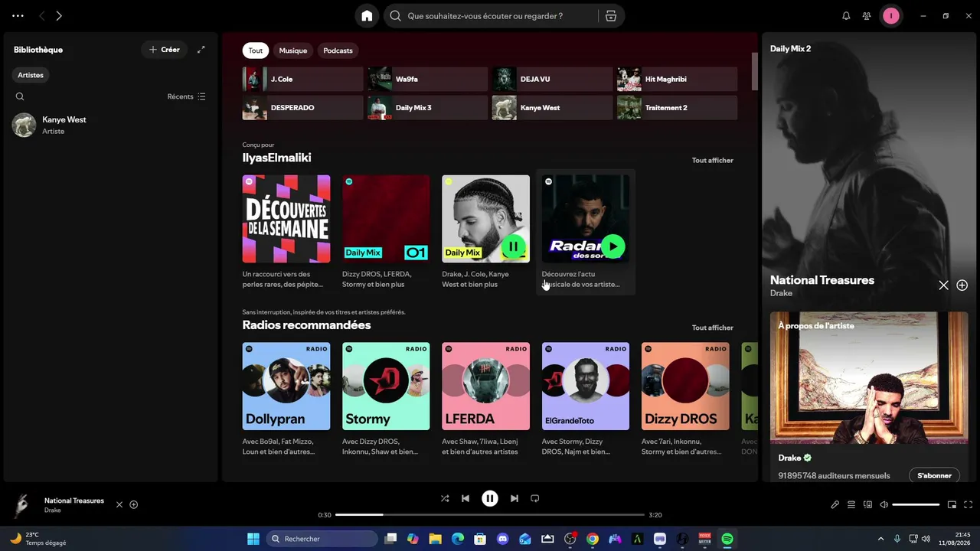Open the notifications bell

(846, 16)
